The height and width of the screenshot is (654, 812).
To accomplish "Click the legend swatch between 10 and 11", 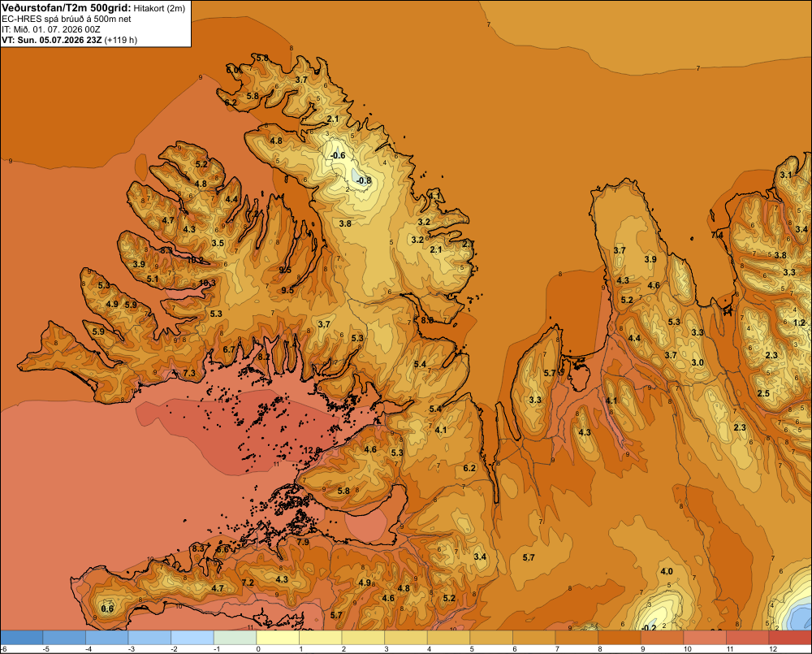I will click(705, 637).
